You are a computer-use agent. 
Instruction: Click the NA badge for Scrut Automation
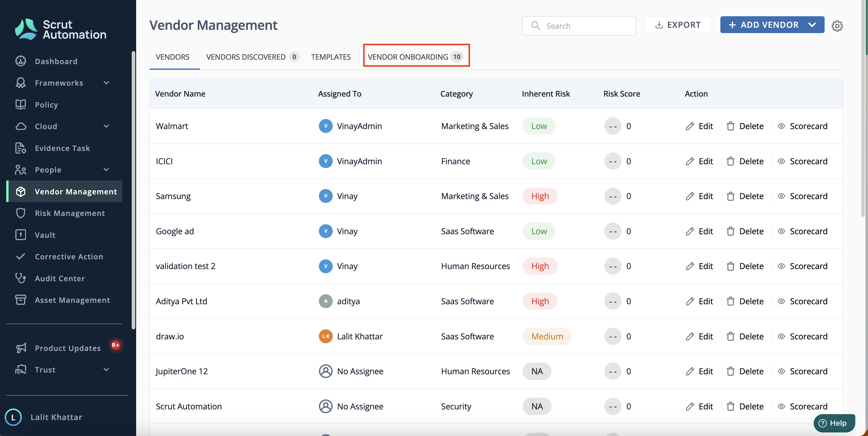pyautogui.click(x=537, y=406)
